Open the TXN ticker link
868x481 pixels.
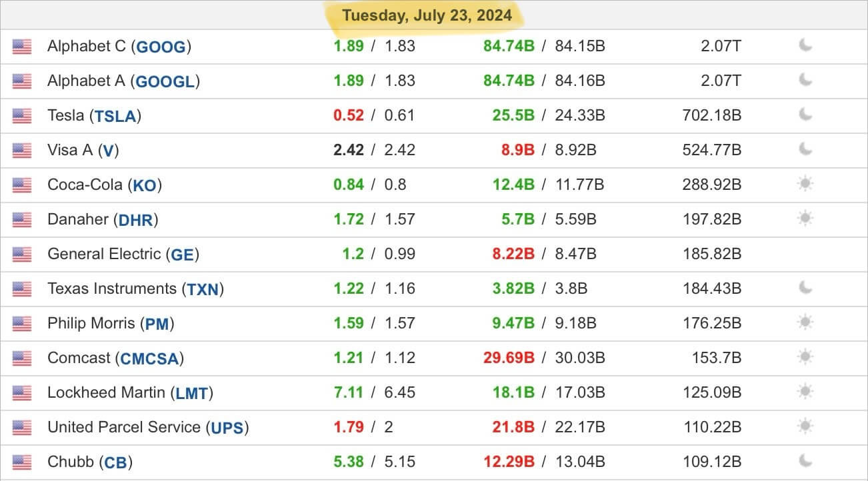coord(203,289)
